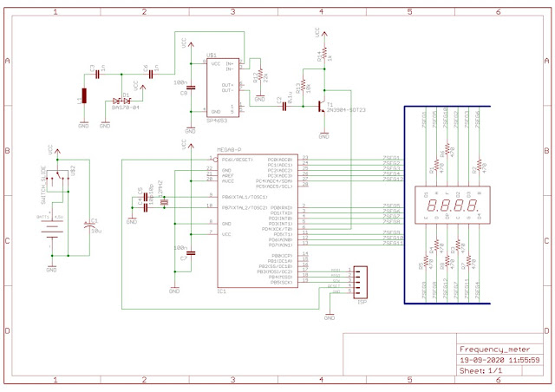
Task: Select resistor R8 470
Action: point(447,261)
